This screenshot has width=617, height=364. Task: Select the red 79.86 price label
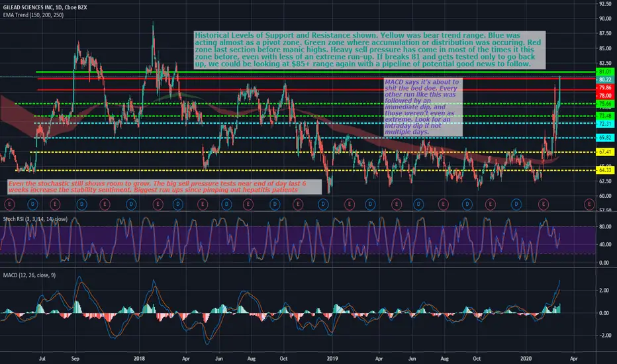[605, 88]
